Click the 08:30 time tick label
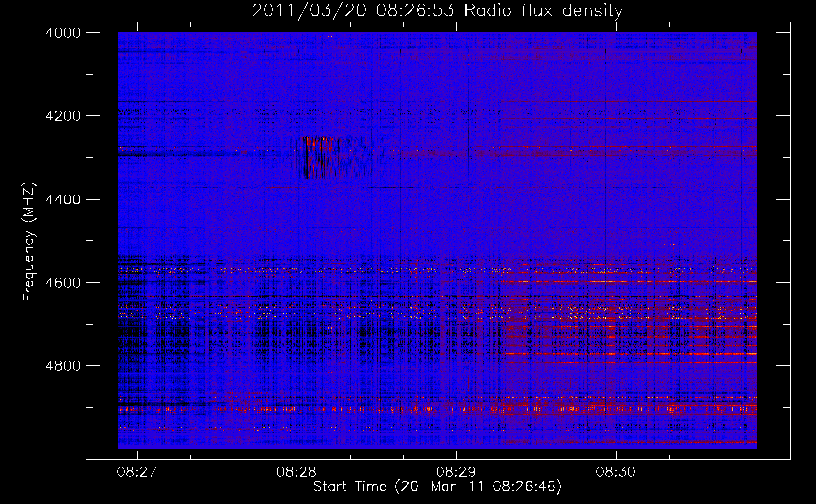Image resolution: width=816 pixels, height=504 pixels. tap(616, 472)
